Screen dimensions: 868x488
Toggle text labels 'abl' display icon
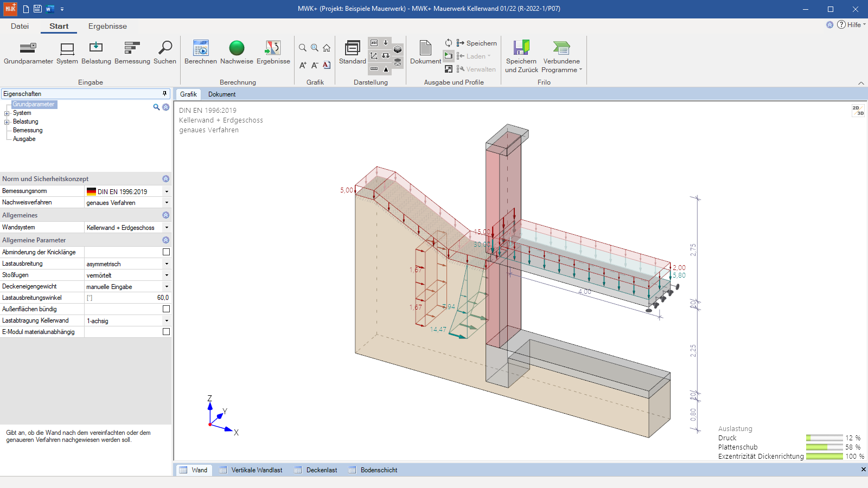click(374, 42)
